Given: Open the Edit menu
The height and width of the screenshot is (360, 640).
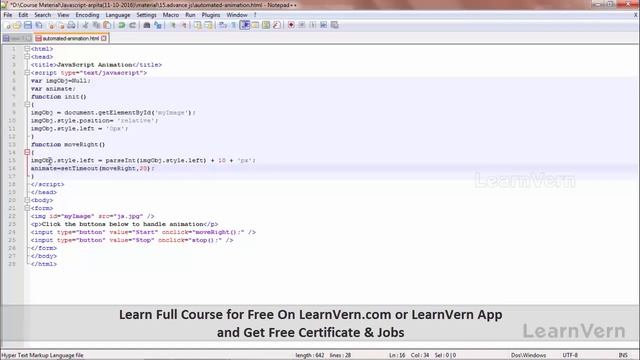Looking at the screenshot, I should click(23, 15).
